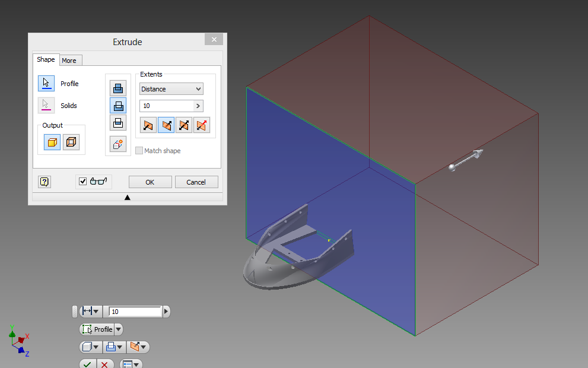Image resolution: width=588 pixels, height=368 pixels.
Task: Set Symmetric extrude direction
Action: coord(184,125)
